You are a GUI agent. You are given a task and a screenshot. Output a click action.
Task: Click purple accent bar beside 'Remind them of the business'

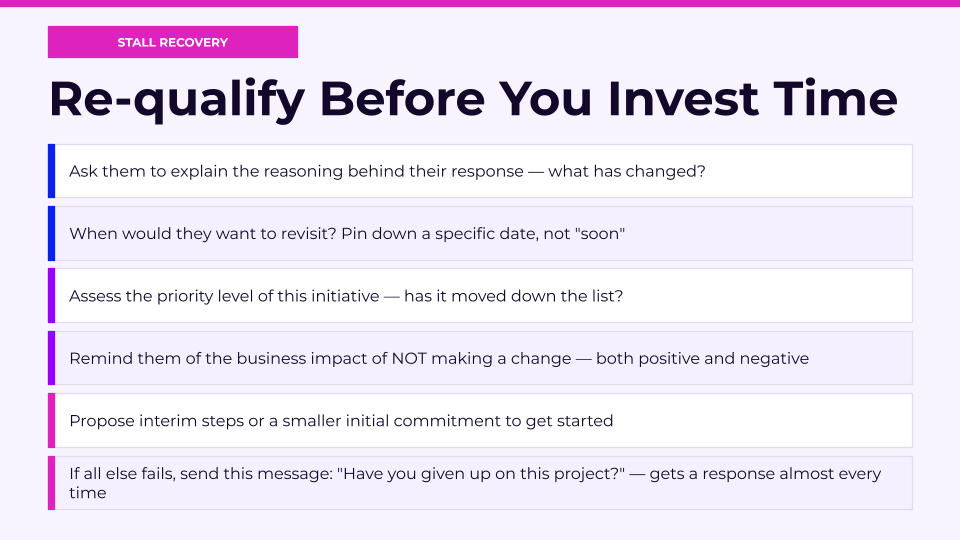click(51, 358)
